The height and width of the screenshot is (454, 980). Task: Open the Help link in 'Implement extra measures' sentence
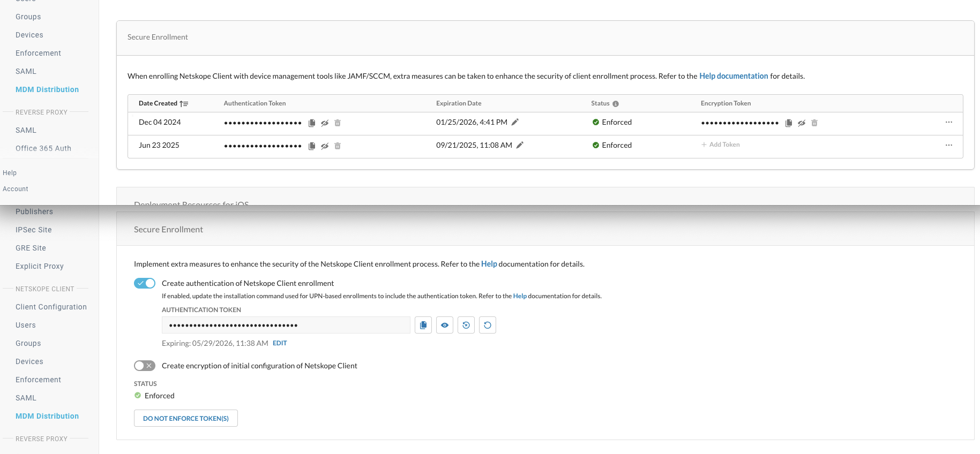point(489,264)
